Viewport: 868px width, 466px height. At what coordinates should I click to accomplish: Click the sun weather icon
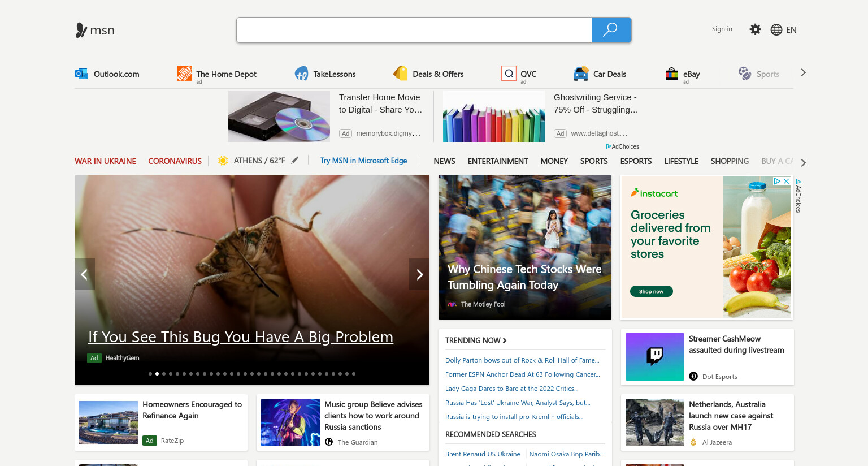pos(223,161)
